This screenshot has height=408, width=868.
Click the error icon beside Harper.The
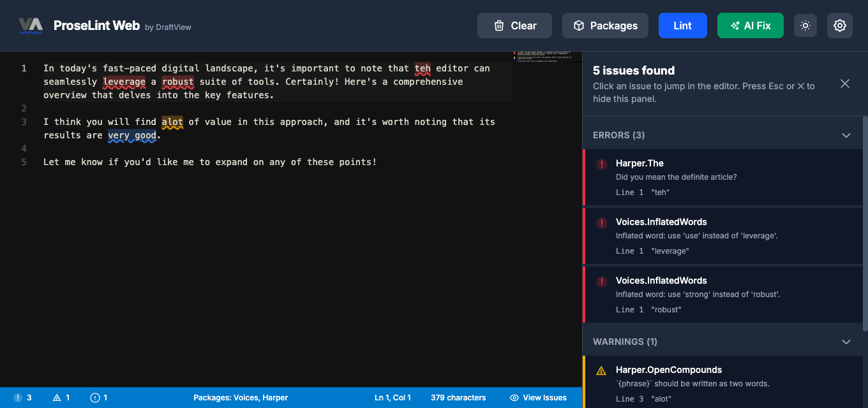point(601,164)
